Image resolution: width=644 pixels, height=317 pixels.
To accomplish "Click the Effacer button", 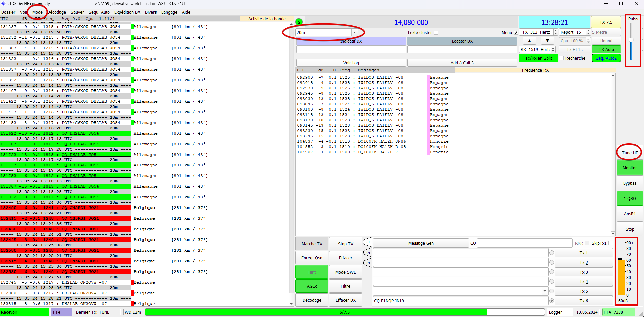I will (346, 258).
